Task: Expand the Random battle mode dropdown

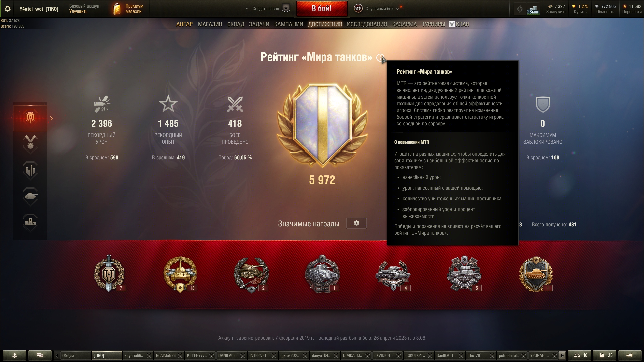Action: 397,9
